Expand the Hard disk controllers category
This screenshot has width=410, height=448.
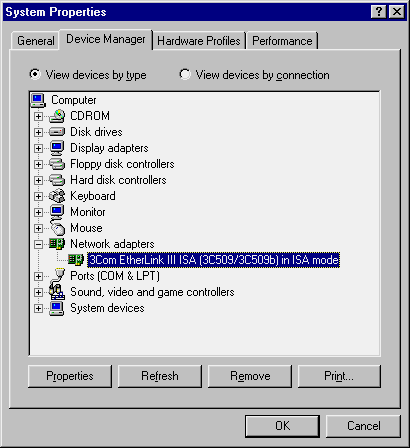click(x=38, y=180)
